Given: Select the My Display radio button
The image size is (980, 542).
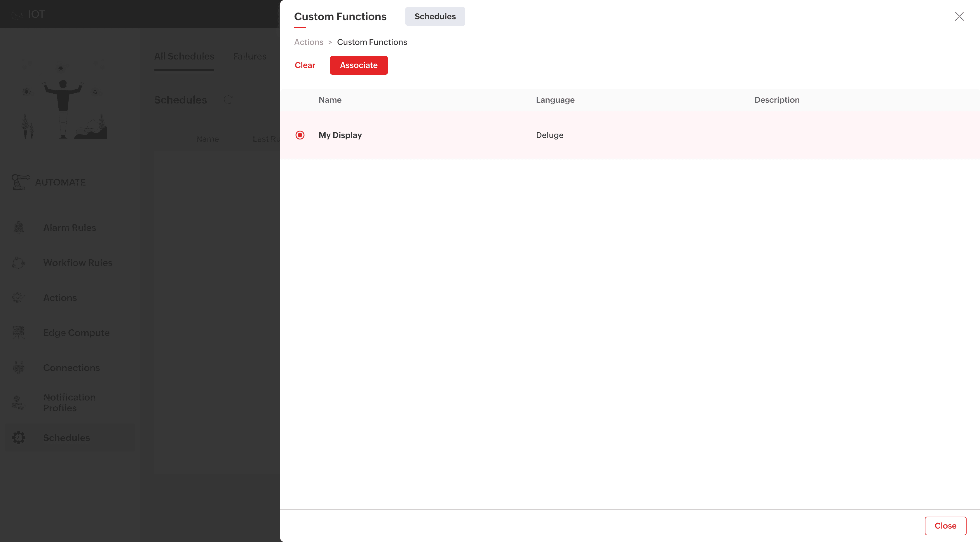Looking at the screenshot, I should [300, 135].
